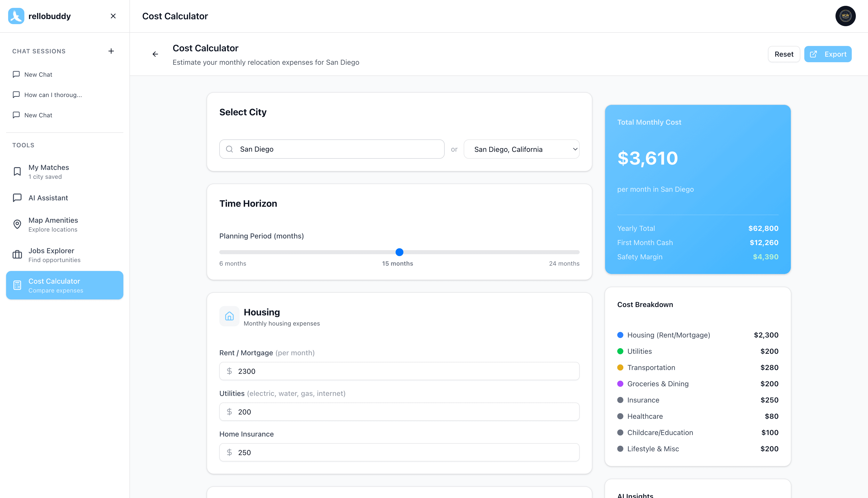Expand the How can I thoroug... chat session
Image resolution: width=868 pixels, height=498 pixels.
click(53, 95)
